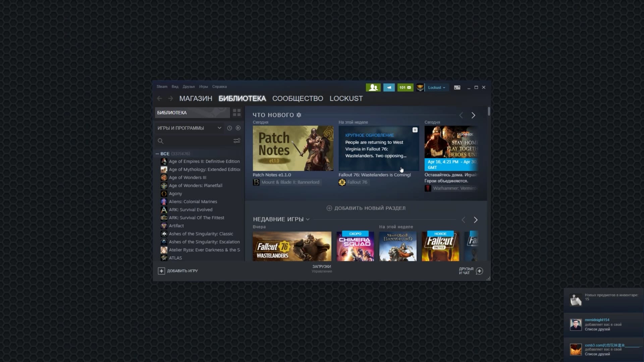Open the green friends activity icon
Viewport: 644px width, 362px height.
[x=373, y=87]
